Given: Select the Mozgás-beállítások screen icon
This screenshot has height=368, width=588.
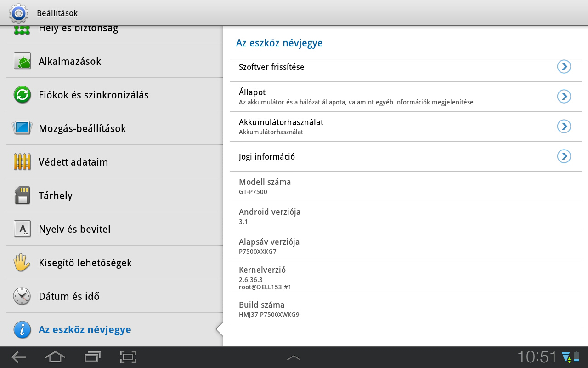Looking at the screenshot, I should click(x=22, y=128).
